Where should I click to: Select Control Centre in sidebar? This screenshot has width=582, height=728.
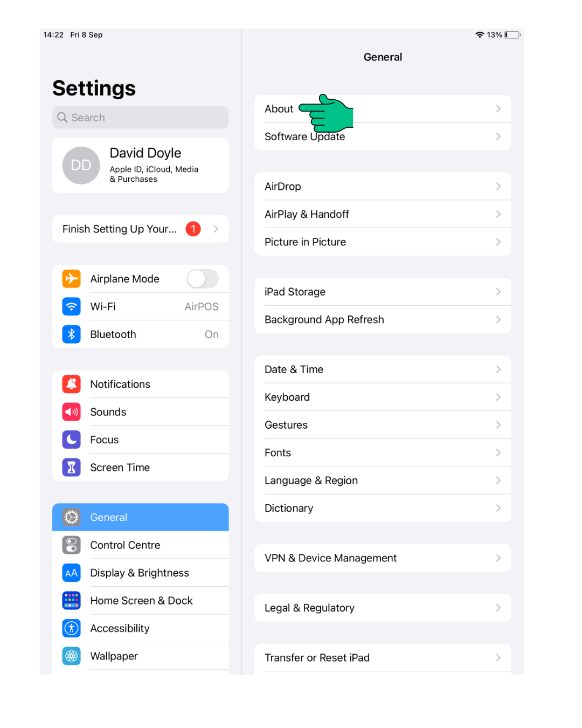click(x=141, y=545)
